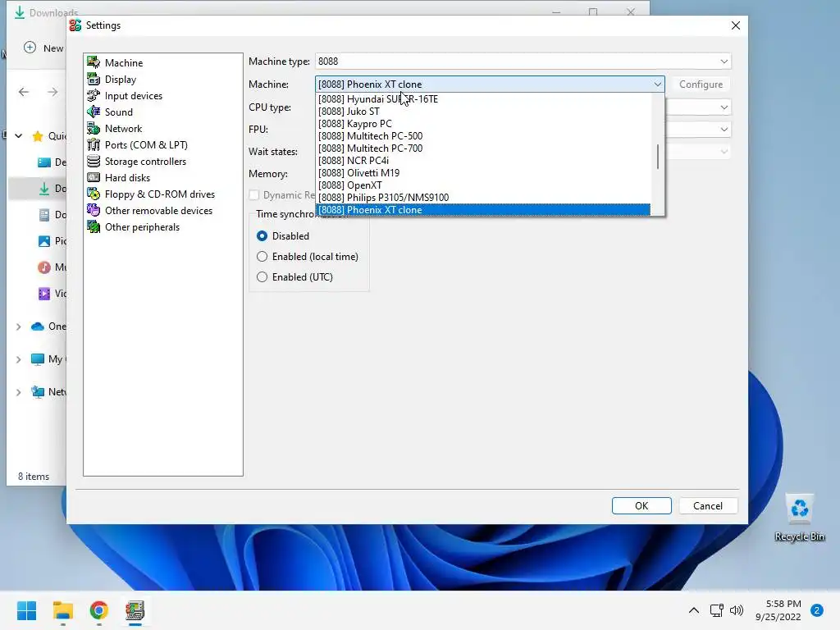The image size is (840, 630).
Task: Collapse Quick access in Downloads window
Action: click(x=19, y=136)
